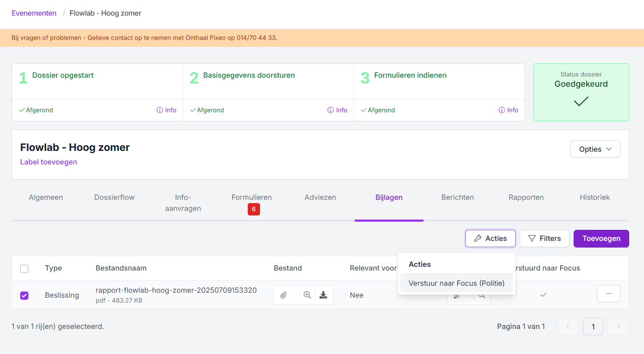This screenshot has height=354, width=644.
Task: Expand the Opties dropdown
Action: tap(595, 149)
